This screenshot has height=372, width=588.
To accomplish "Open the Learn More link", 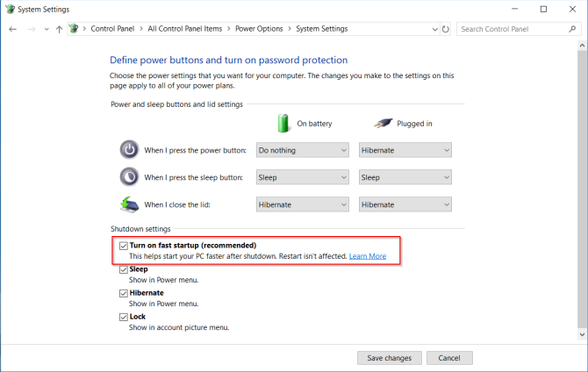I will click(x=368, y=256).
